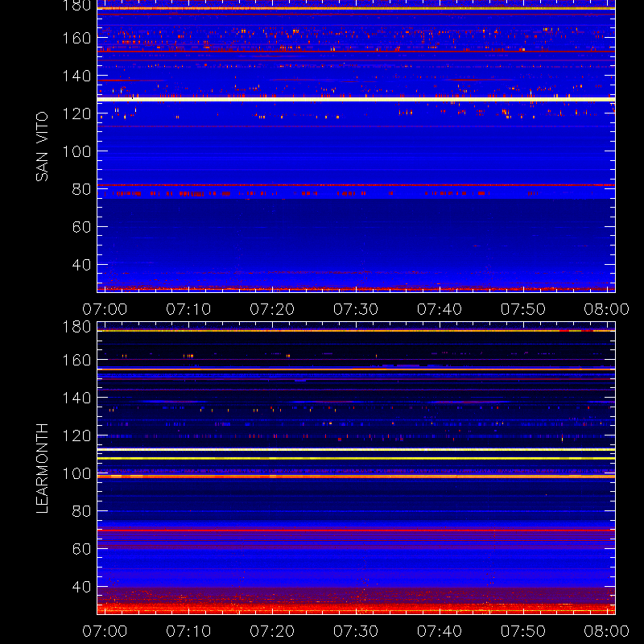Select the 120 tick label on San Vito plot
The height and width of the screenshot is (644, 644).
coord(76,114)
